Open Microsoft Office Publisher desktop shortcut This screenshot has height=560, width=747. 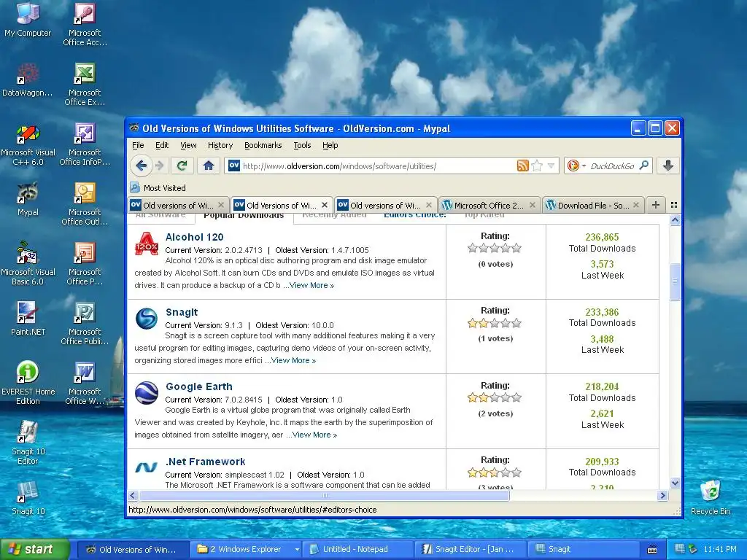[x=85, y=323]
